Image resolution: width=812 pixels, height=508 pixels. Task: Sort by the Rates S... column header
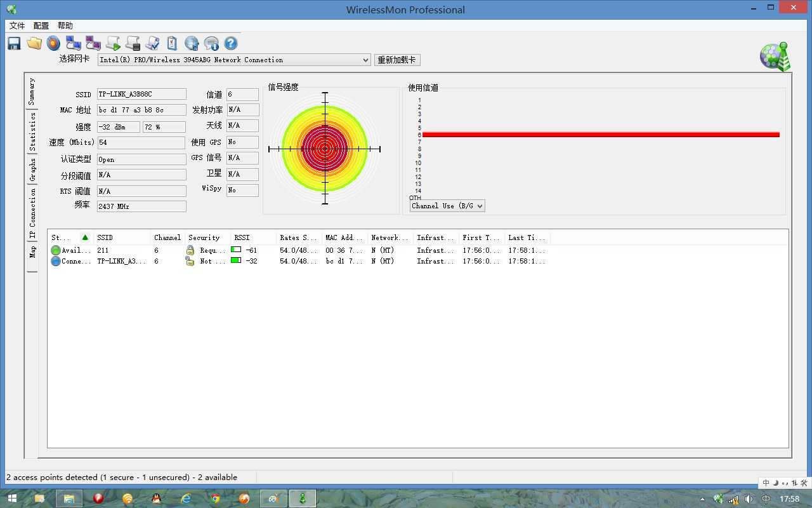pos(299,237)
